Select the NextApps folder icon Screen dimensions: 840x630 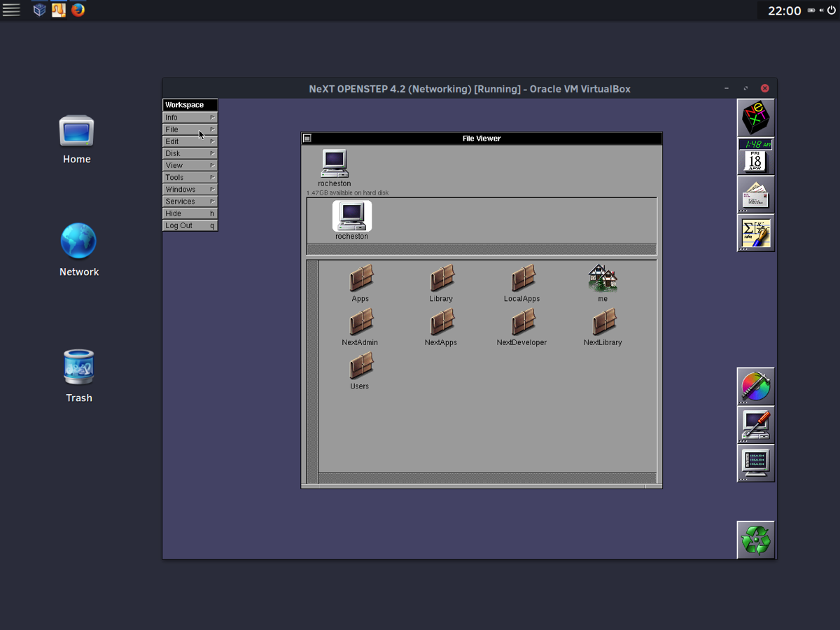click(x=442, y=323)
